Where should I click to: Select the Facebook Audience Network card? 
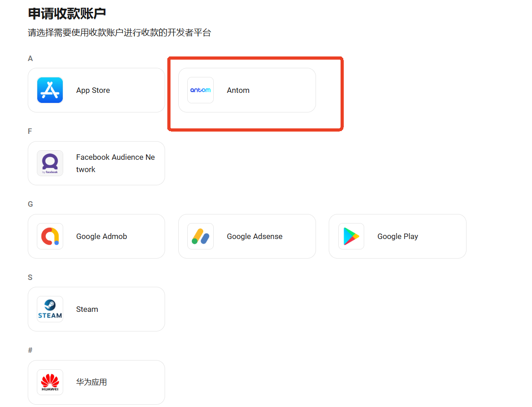[96, 163]
